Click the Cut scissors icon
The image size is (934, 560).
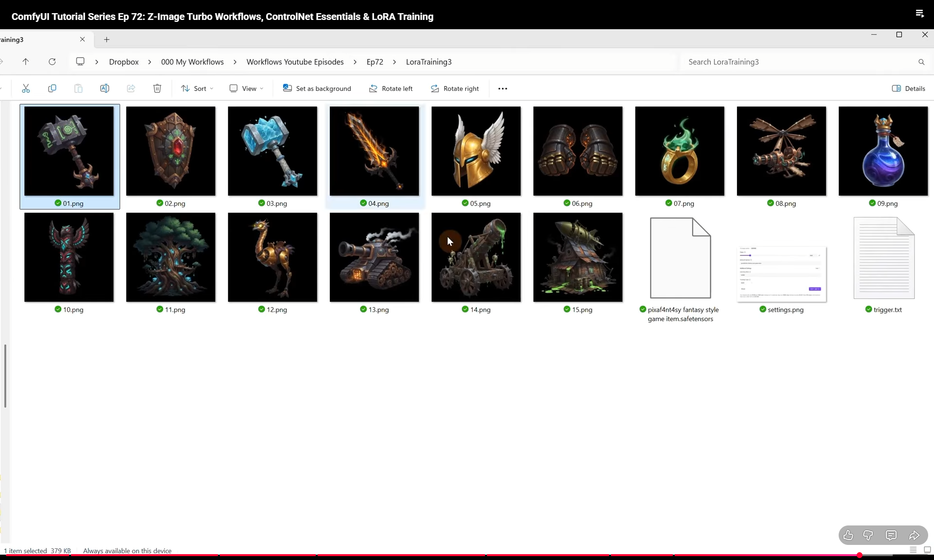[x=26, y=88]
